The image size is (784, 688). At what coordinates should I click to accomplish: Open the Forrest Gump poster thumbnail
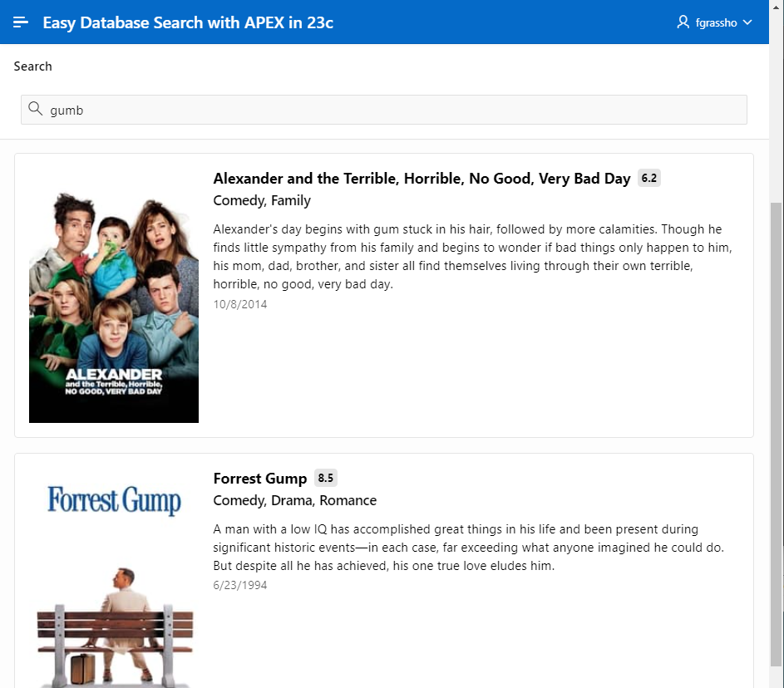(114, 578)
